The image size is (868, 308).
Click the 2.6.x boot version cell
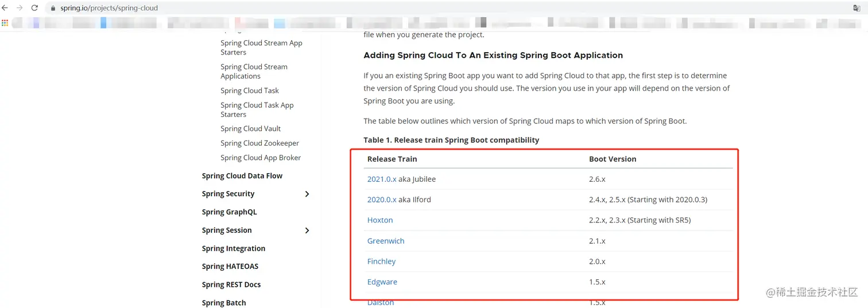pos(597,179)
